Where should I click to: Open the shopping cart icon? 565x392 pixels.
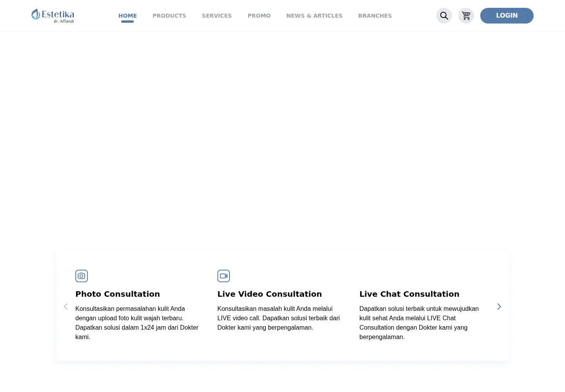click(x=466, y=16)
